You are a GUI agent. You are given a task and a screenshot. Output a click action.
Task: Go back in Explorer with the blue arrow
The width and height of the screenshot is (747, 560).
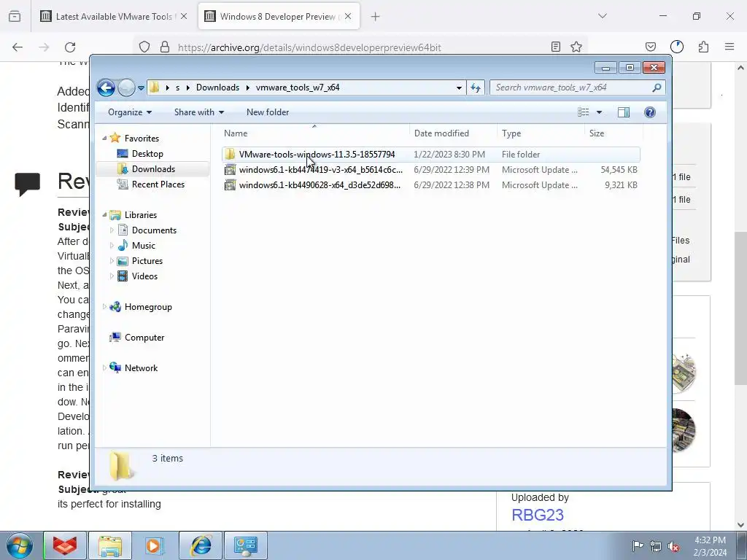coord(106,87)
